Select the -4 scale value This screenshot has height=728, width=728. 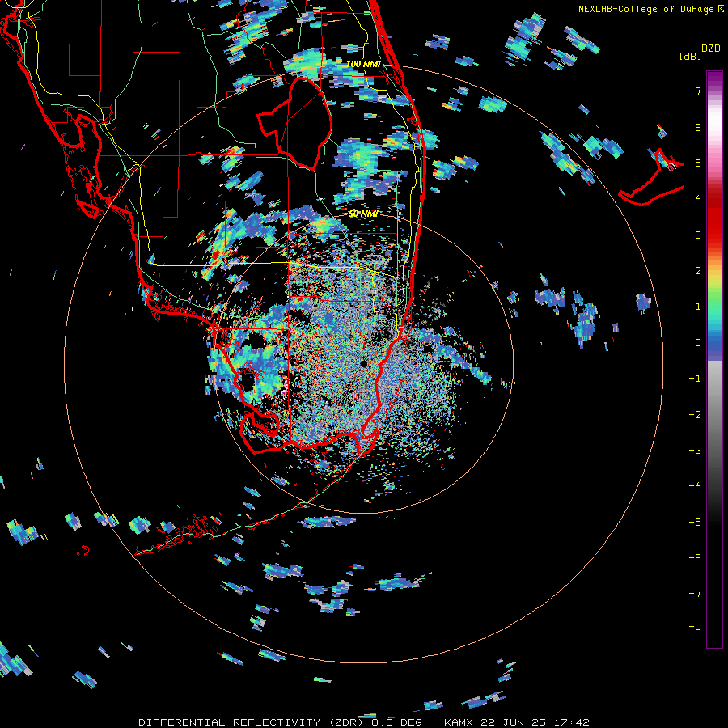[x=695, y=486]
